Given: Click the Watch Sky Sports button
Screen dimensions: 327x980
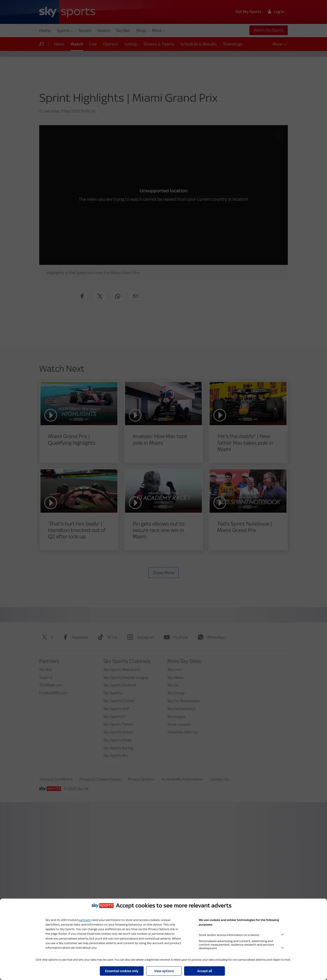Looking at the screenshot, I should (268, 31).
